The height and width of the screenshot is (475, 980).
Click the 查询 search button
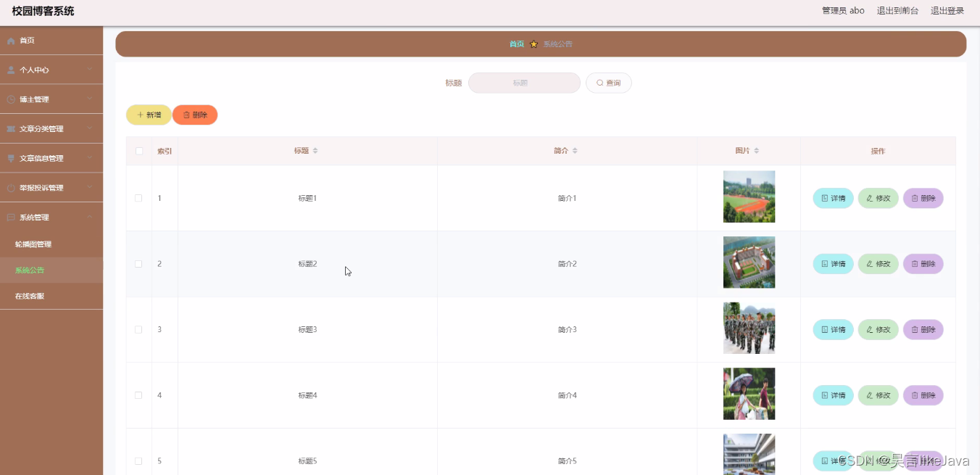pos(609,83)
